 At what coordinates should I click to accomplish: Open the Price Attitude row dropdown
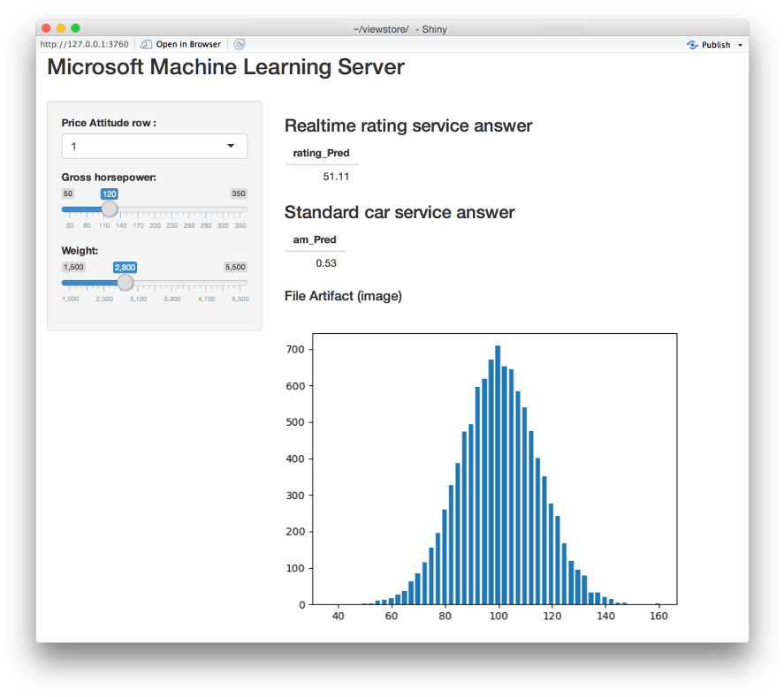coord(155,146)
